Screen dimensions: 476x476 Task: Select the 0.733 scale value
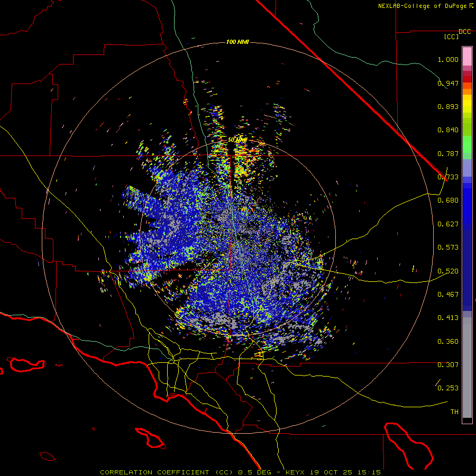pos(448,177)
